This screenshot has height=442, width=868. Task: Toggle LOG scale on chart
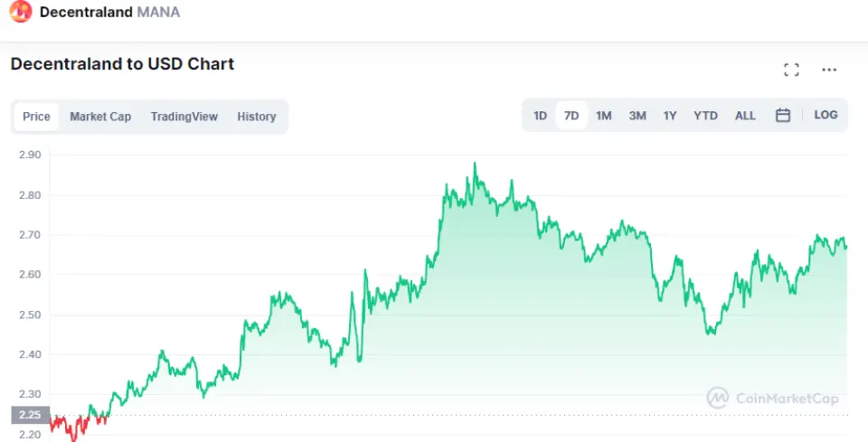click(x=826, y=116)
